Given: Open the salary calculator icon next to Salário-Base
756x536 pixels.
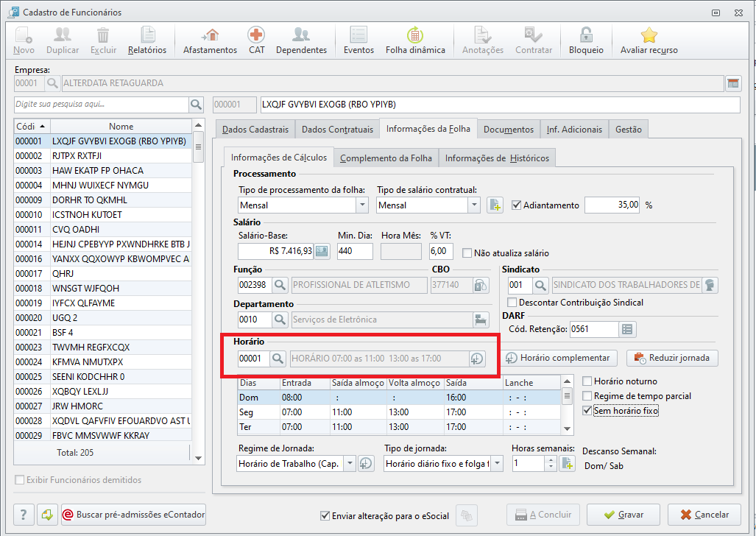Looking at the screenshot, I should tap(322, 252).
